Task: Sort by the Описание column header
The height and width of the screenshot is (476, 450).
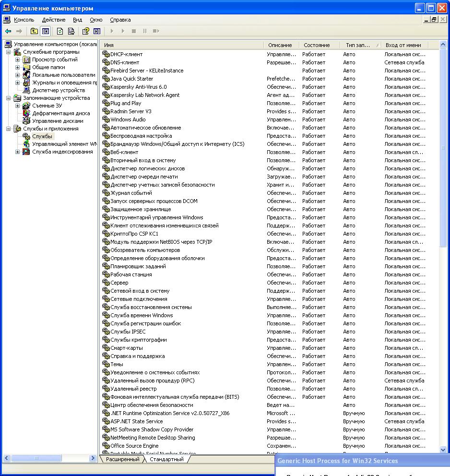Action: click(x=281, y=45)
